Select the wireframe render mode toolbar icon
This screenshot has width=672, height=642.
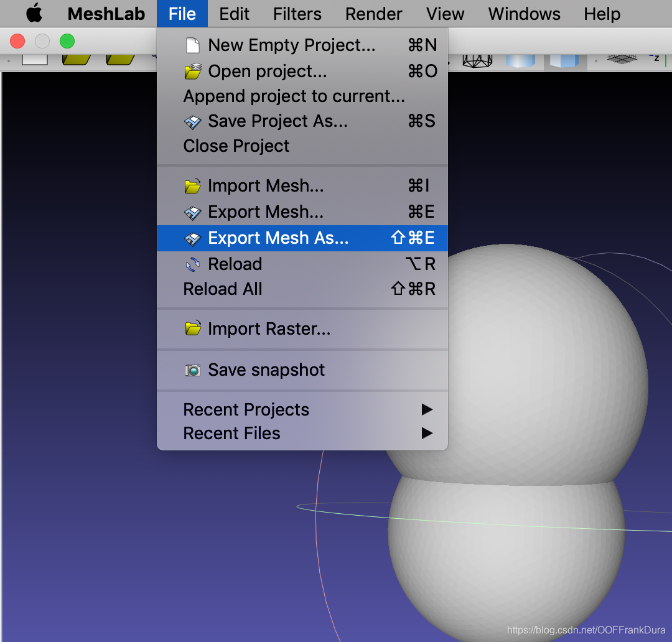(477, 61)
